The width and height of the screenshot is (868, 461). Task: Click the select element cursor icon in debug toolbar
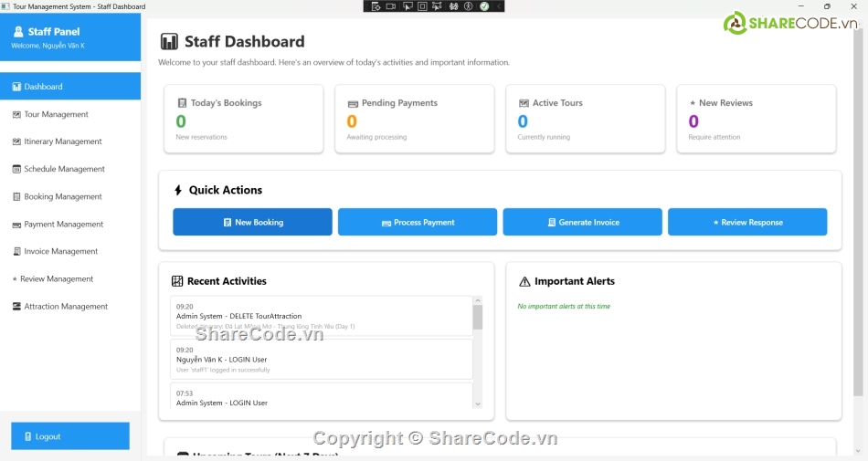[x=408, y=6]
